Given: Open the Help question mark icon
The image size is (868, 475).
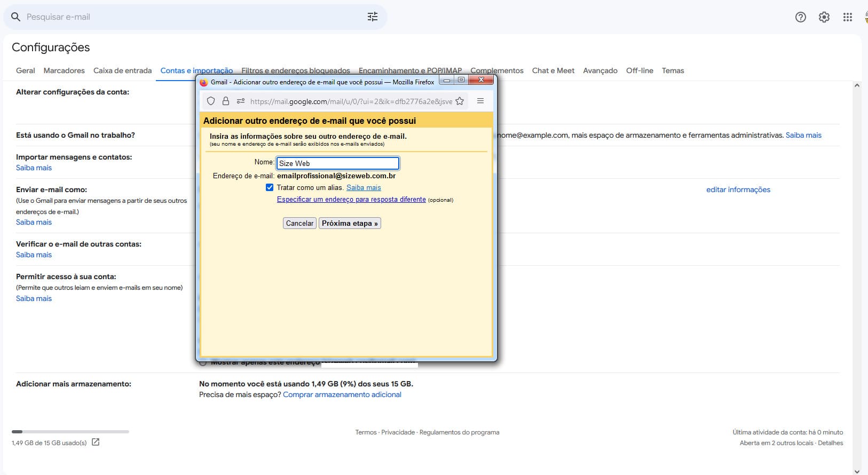Looking at the screenshot, I should (x=800, y=17).
